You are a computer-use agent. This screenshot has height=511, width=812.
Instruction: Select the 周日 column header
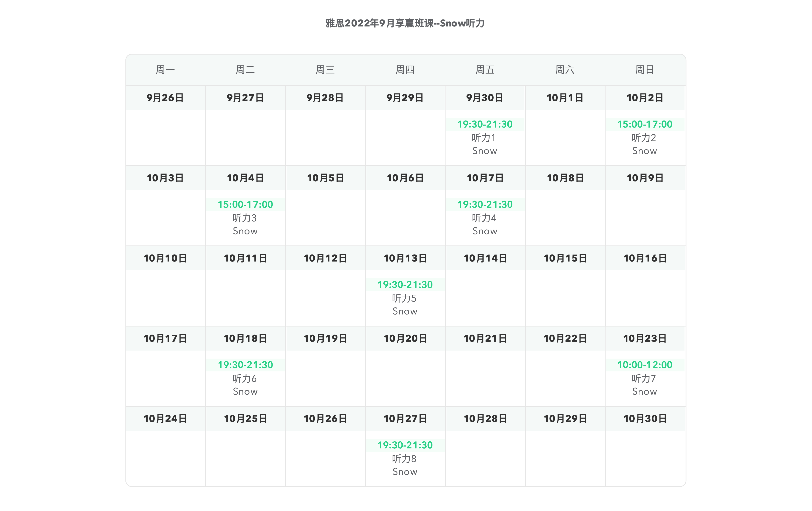[644, 70]
